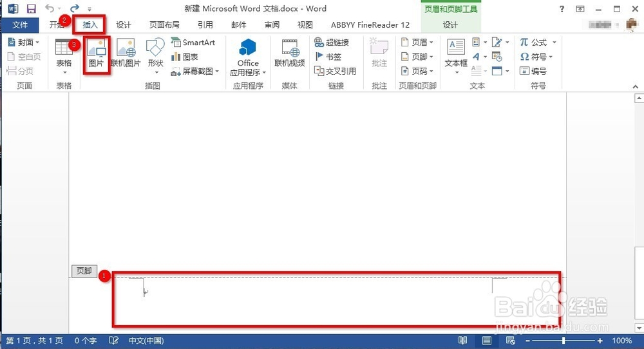Undo the last action
Viewport: 644px width, 349px height.
pos(50,8)
